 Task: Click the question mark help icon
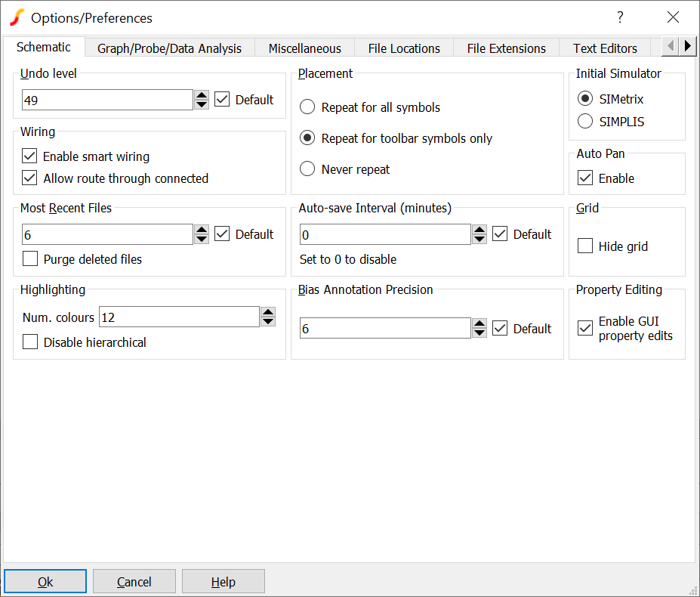620,17
